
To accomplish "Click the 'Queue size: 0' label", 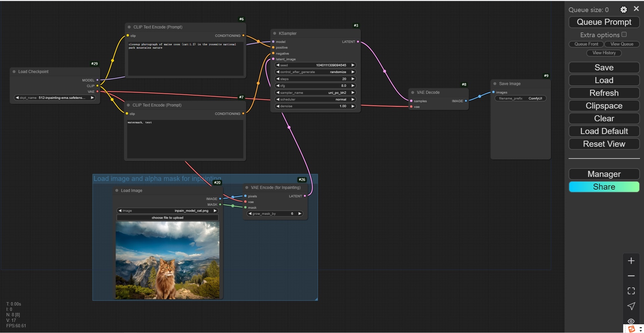I will point(588,10).
